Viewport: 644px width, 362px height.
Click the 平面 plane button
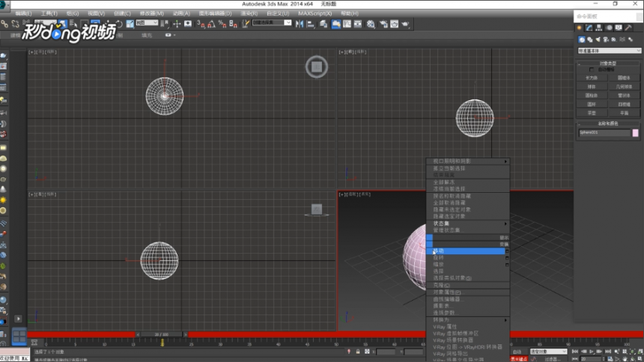coord(624,113)
